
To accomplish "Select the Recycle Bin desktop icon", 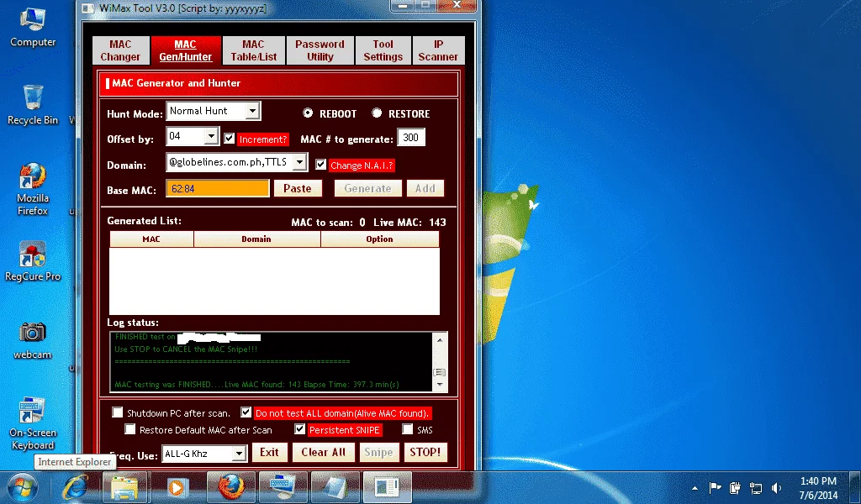I will pos(33,105).
